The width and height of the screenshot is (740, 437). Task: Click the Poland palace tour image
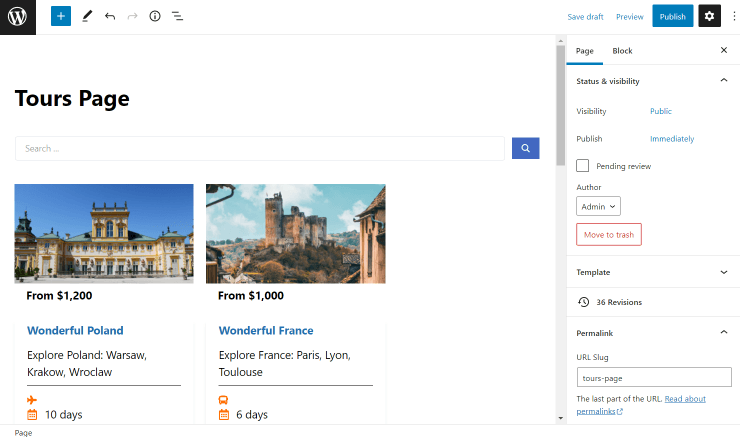[104, 234]
